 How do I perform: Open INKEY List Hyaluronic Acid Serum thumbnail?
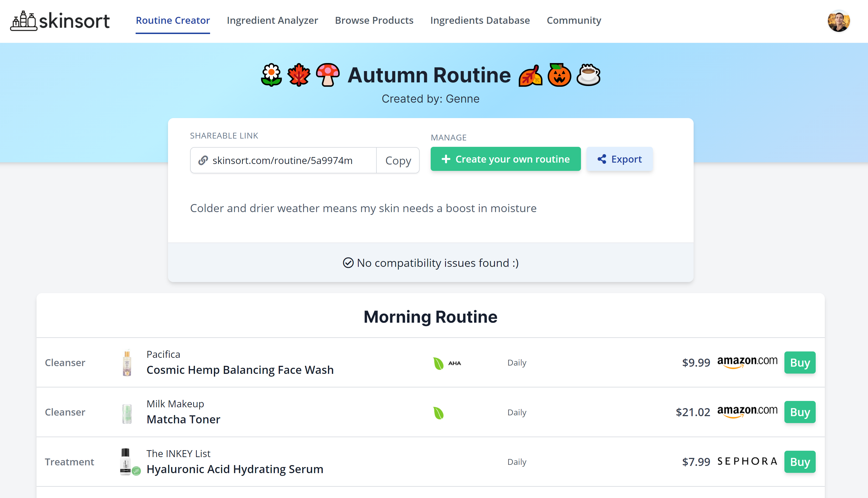point(126,462)
